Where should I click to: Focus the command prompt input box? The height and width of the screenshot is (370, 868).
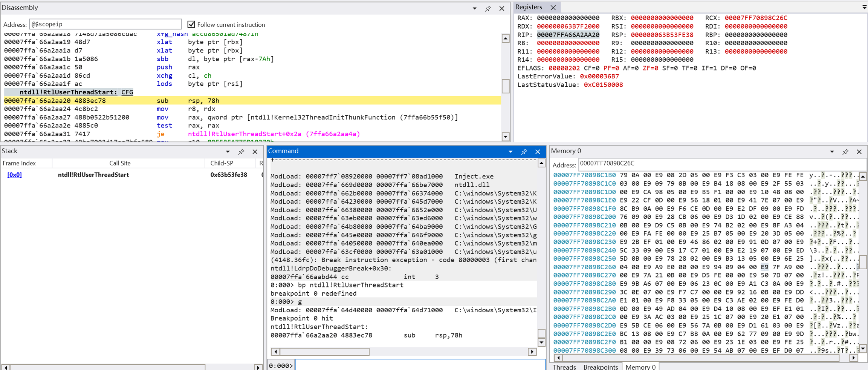[419, 365]
